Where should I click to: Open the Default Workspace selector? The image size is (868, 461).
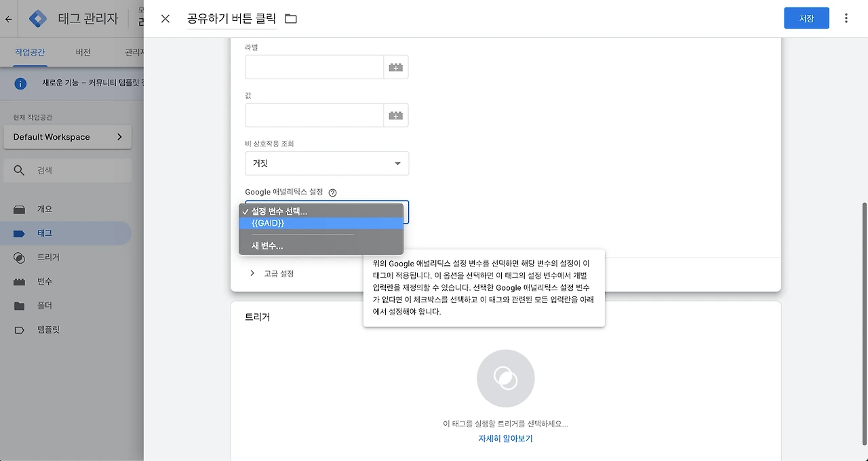click(x=68, y=137)
